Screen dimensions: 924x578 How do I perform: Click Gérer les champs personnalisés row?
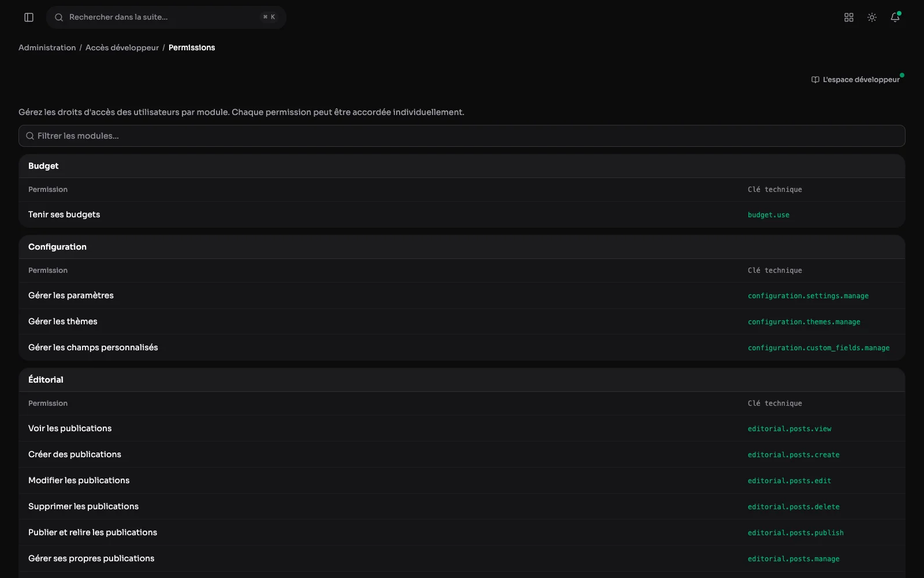coord(462,347)
